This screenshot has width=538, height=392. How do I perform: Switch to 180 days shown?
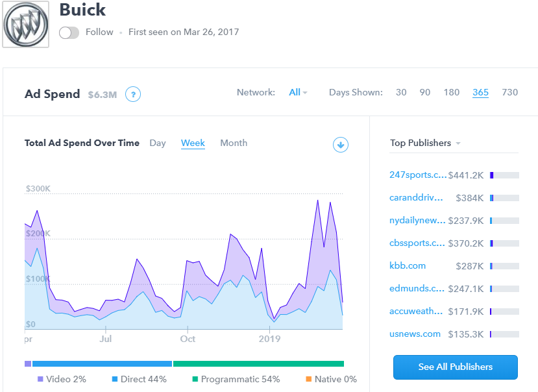point(452,92)
